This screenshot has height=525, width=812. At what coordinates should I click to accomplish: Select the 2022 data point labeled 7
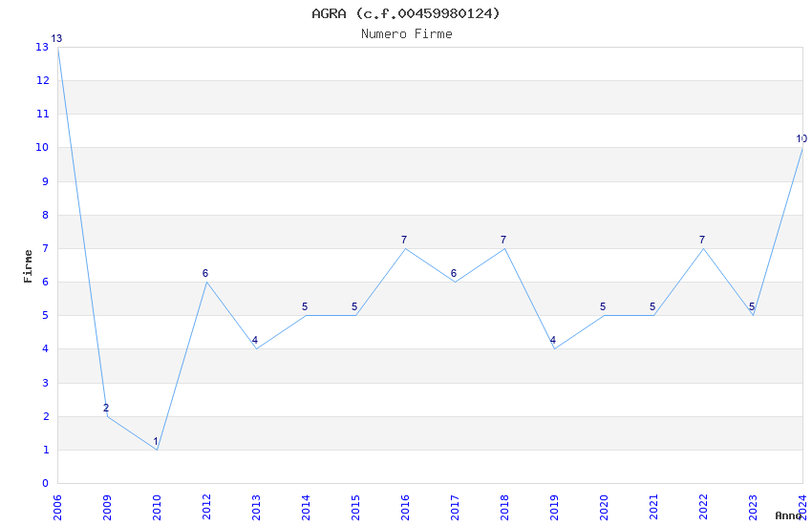(703, 249)
